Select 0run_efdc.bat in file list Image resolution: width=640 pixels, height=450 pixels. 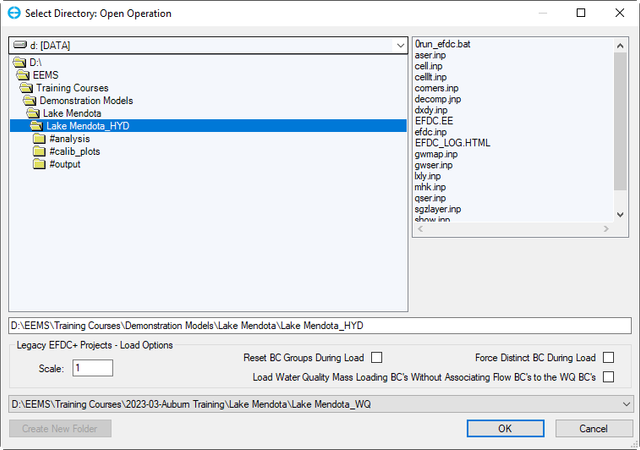point(442,44)
